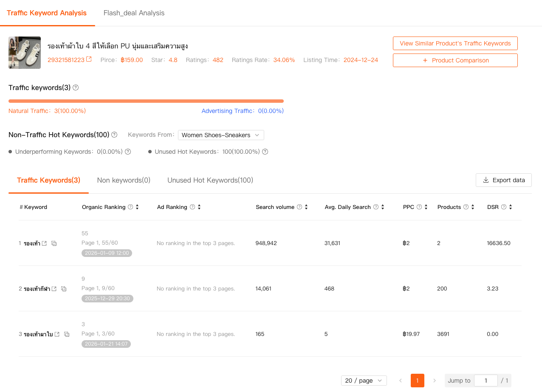This screenshot has height=392, width=542.
Task: Click the product thumbnail image of the sneakers
Action: pos(24,52)
